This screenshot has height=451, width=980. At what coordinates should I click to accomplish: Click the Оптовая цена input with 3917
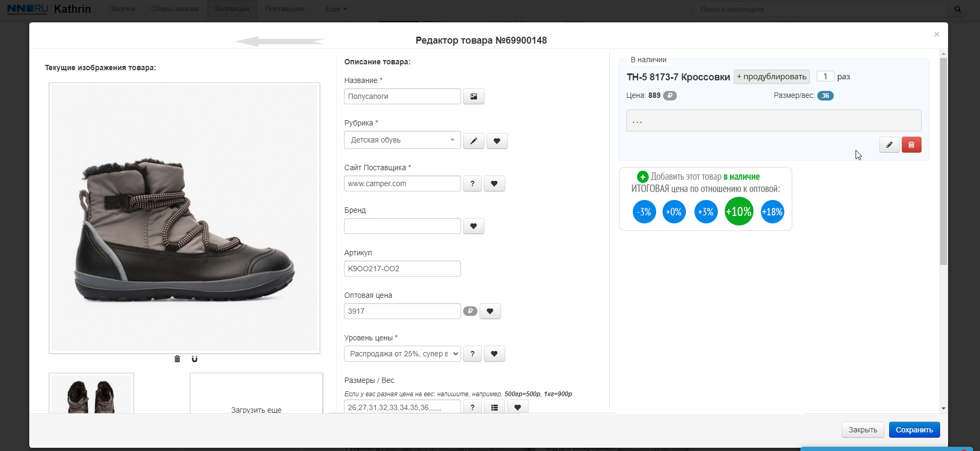(402, 311)
